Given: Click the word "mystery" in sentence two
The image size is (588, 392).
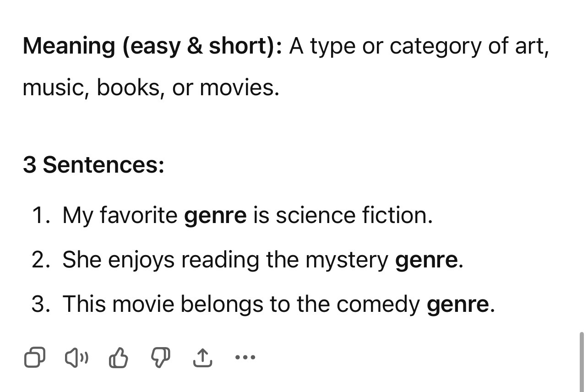Looking at the screenshot, I should point(347,261).
